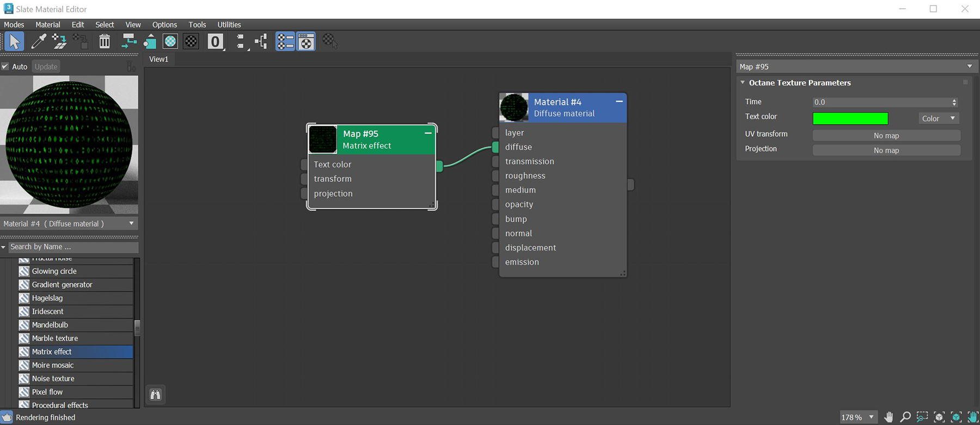Open Text color type Color dropdown
This screenshot has width=980, height=425.
[939, 118]
